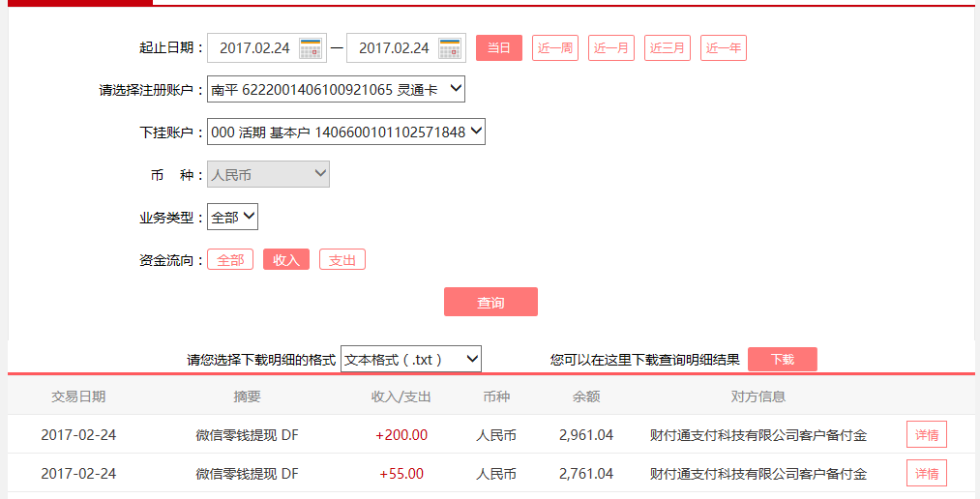This screenshot has height=499, width=980.
Task: Open the 业务类型 dropdown
Action: tap(232, 218)
